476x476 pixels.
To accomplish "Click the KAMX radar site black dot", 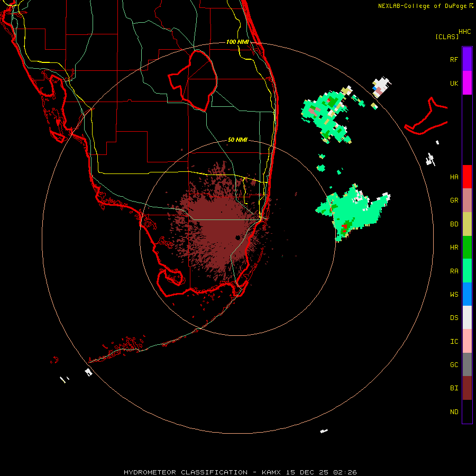I will pyautogui.click(x=237, y=237).
